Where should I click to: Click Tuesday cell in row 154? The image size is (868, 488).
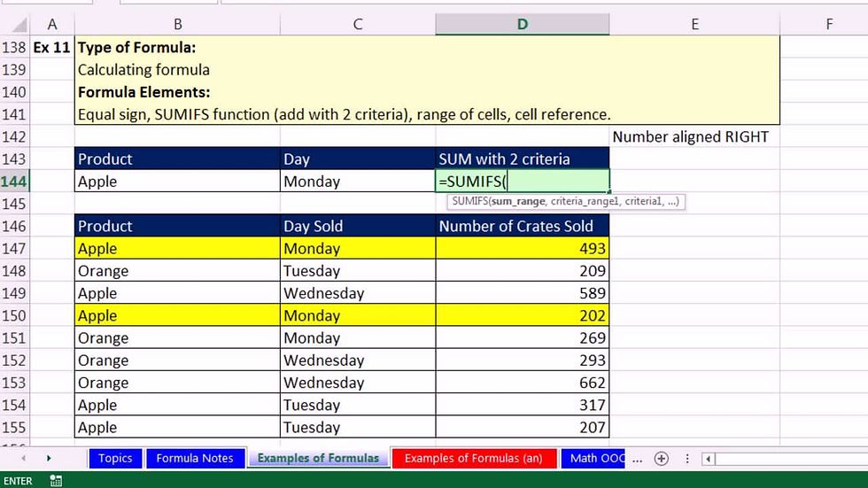click(358, 405)
